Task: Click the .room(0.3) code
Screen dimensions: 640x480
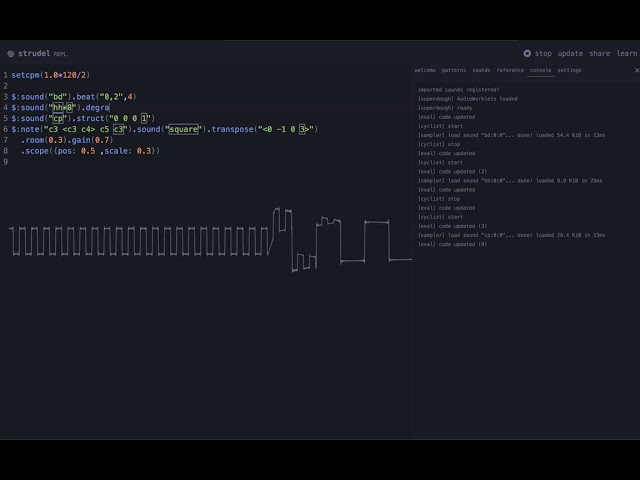Action: tap(44, 140)
